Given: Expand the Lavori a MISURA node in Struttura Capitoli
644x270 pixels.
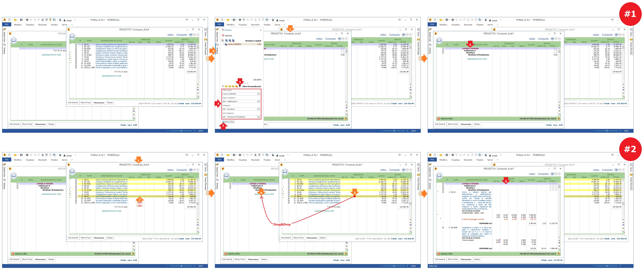Looking at the screenshot, I should click(x=223, y=44).
